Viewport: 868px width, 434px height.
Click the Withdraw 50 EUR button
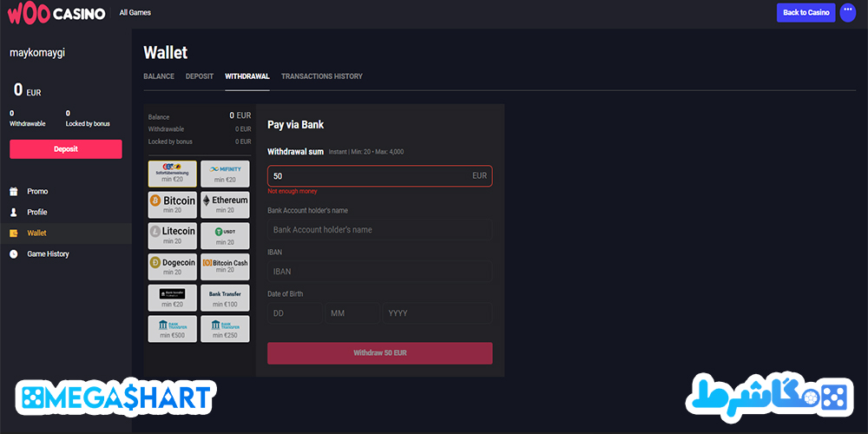(x=380, y=353)
